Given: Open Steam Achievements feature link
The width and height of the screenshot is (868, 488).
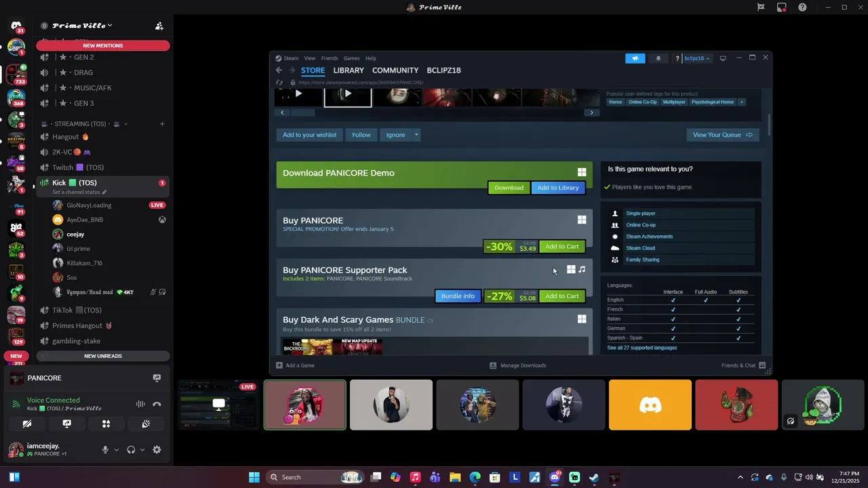Looking at the screenshot, I should [x=649, y=237].
